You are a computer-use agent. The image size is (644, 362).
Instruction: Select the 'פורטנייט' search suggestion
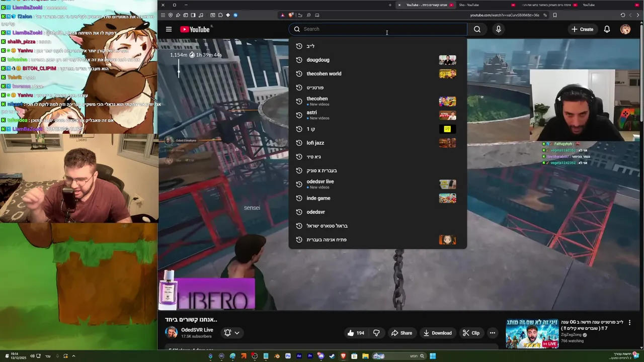coord(378,87)
